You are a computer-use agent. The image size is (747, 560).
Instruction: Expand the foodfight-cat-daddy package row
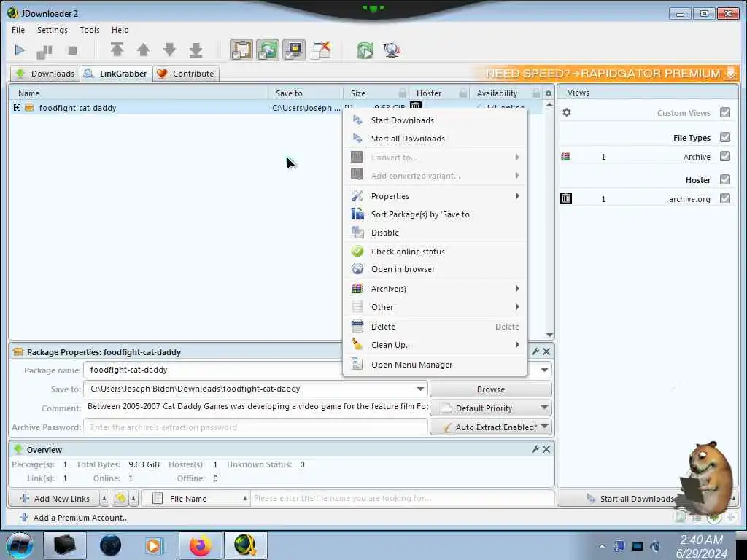pos(18,108)
